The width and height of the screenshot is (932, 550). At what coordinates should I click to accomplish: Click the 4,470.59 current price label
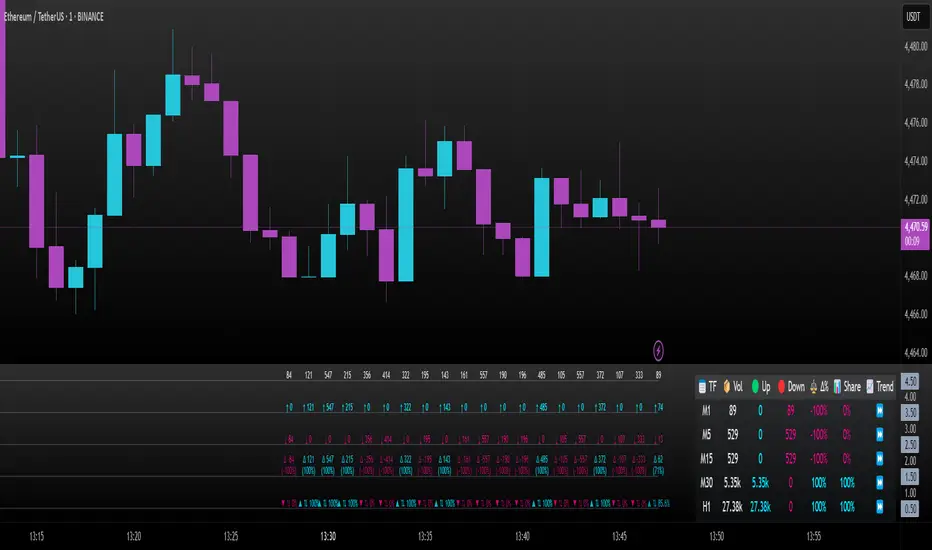click(914, 227)
